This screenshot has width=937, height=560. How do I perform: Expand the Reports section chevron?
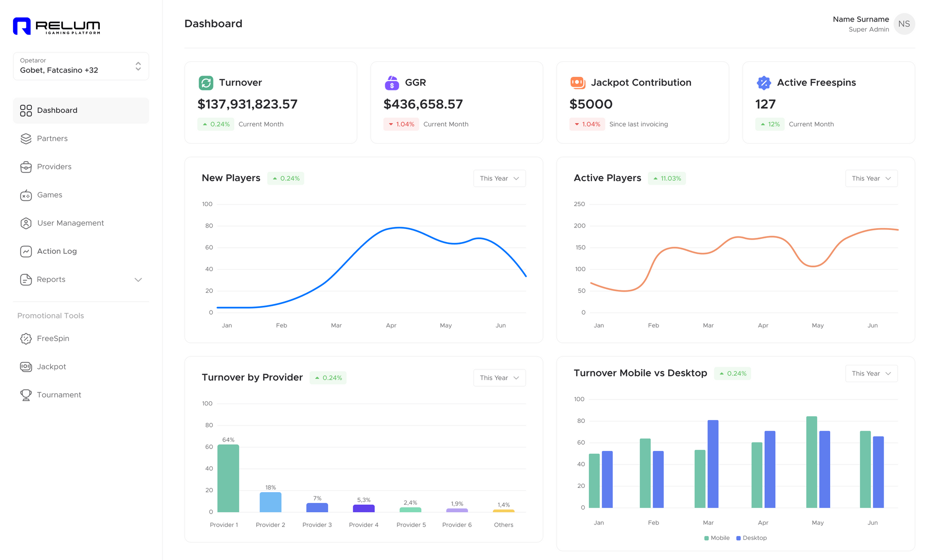pos(138,280)
